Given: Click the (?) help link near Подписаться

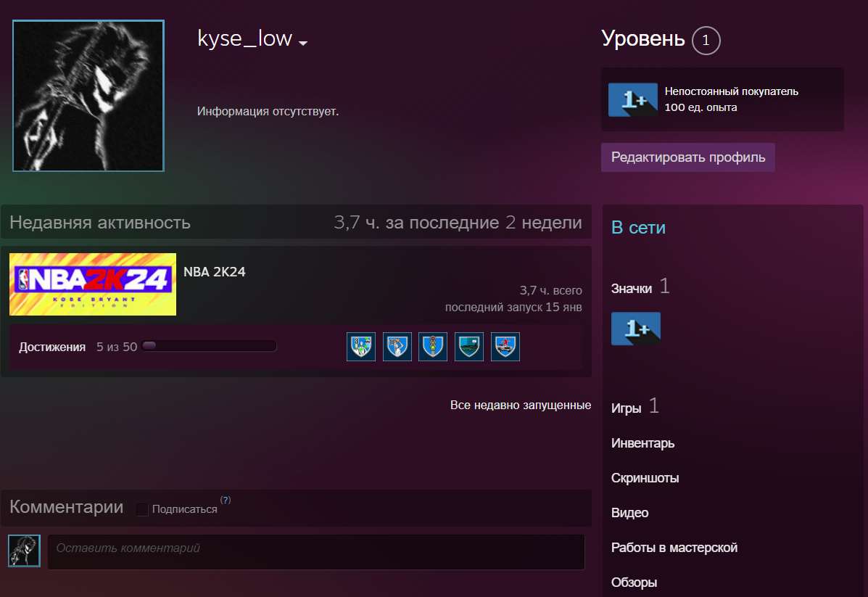Looking at the screenshot, I should (226, 499).
